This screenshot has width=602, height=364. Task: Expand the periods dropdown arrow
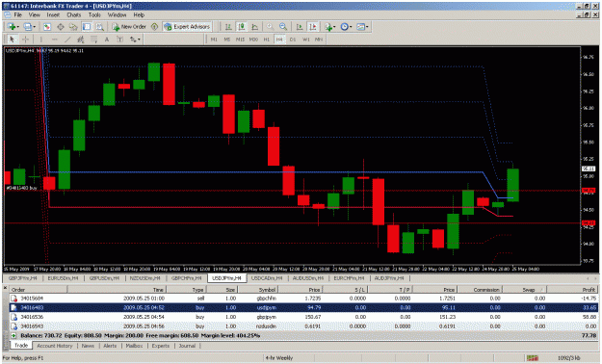pyautogui.click(x=351, y=27)
